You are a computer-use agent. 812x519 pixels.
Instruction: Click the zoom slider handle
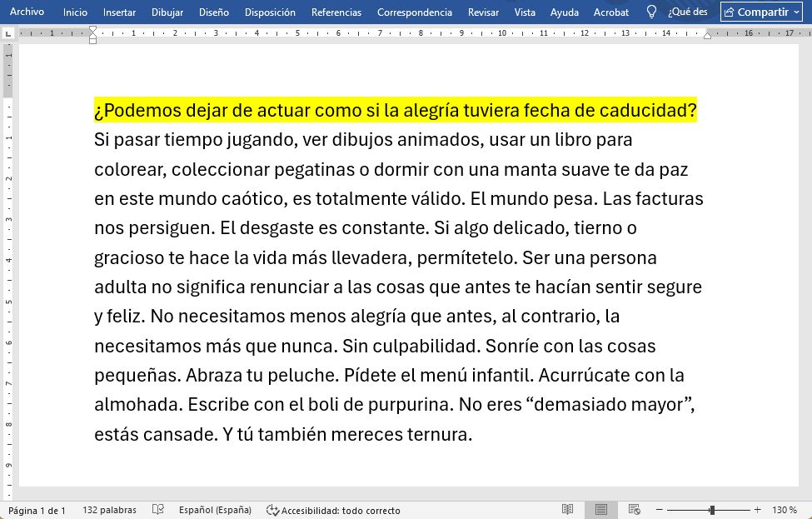pos(713,509)
